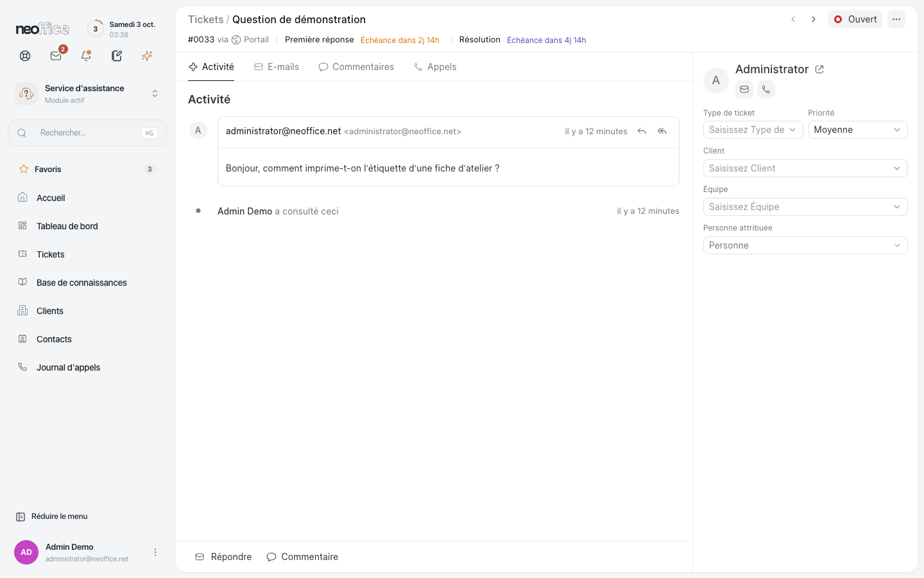Open the Admin Demo account three-dot menu

tap(155, 552)
